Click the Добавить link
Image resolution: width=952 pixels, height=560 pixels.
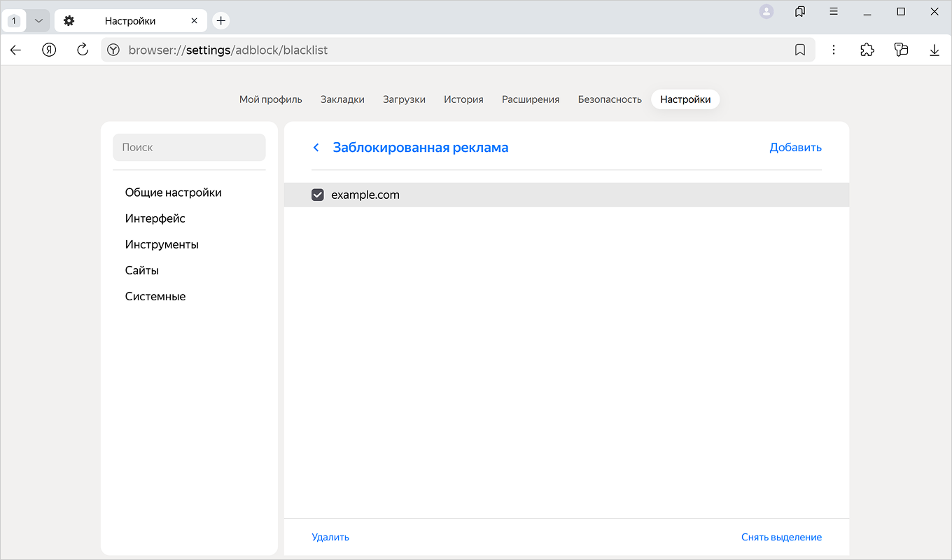click(795, 148)
